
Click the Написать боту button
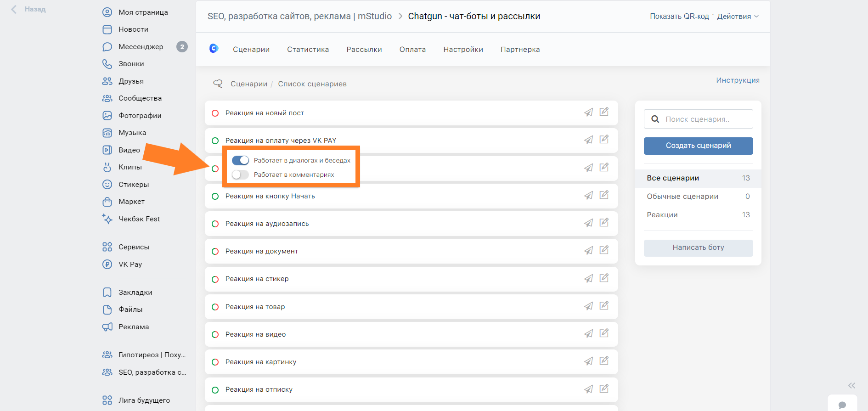tap(698, 248)
